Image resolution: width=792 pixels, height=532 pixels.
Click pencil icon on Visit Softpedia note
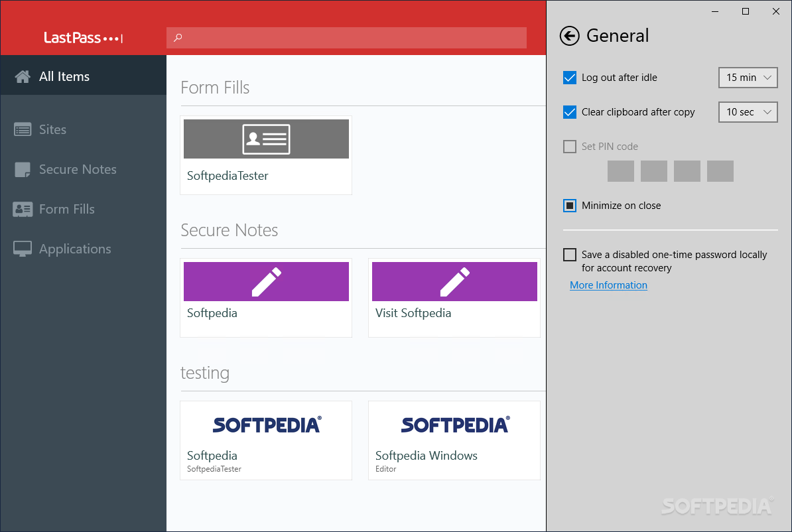(454, 281)
